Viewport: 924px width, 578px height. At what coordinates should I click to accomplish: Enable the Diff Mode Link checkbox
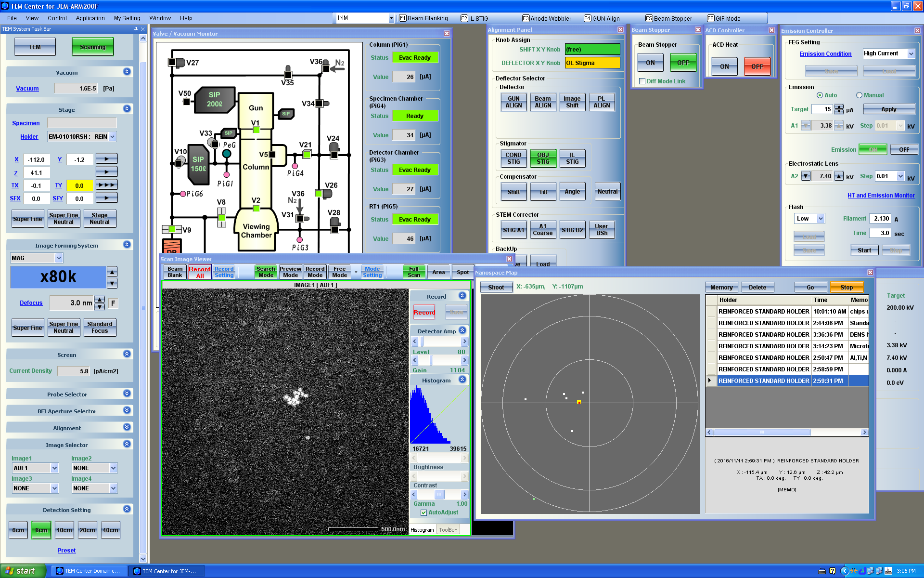[x=642, y=81]
